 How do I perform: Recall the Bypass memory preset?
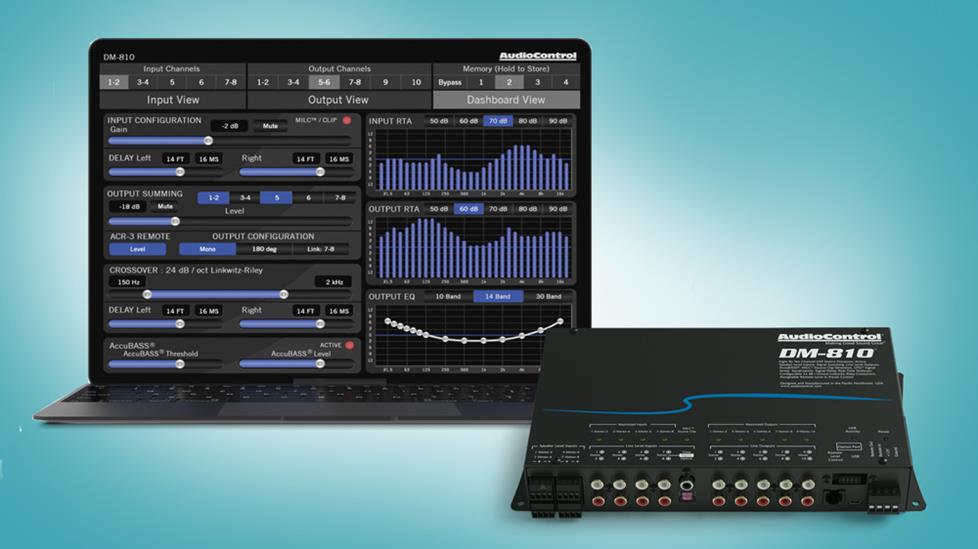tap(450, 82)
